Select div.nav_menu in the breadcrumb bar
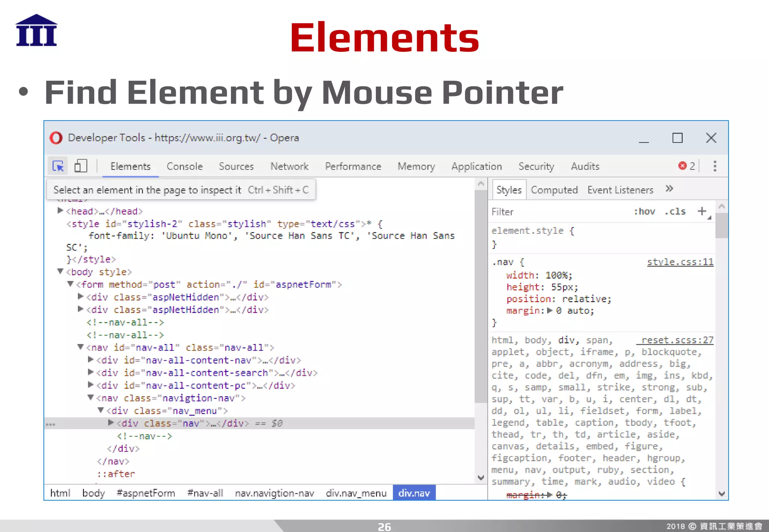This screenshot has width=769, height=532. pyautogui.click(x=356, y=493)
